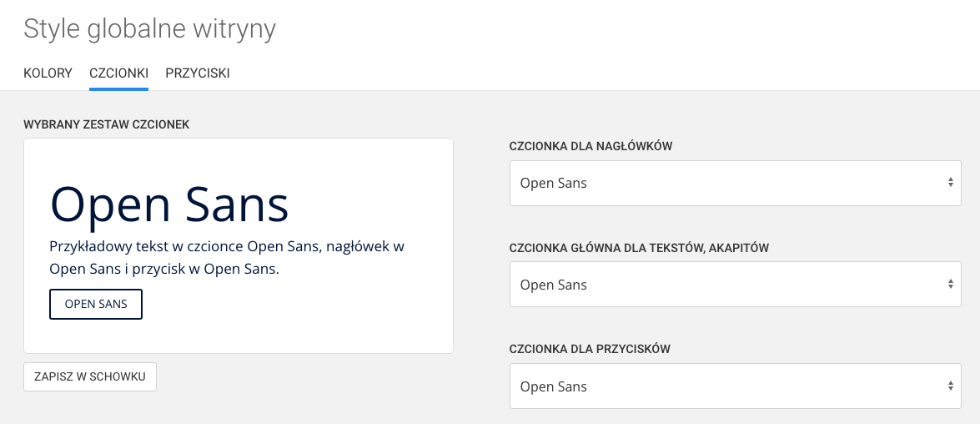Click the CZCIONKA DLA PRZYCISKÓW label

click(x=590, y=349)
